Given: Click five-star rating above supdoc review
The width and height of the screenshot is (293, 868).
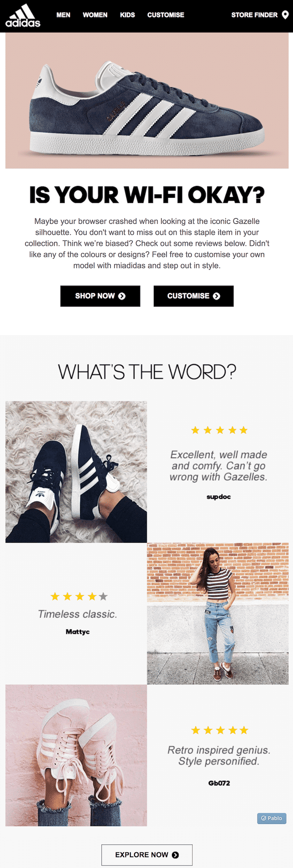Looking at the screenshot, I should (219, 430).
